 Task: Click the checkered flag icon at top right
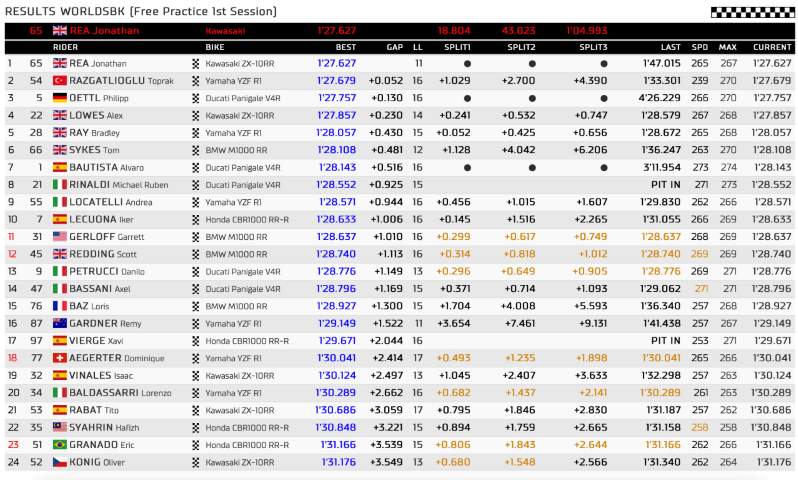coord(752,12)
